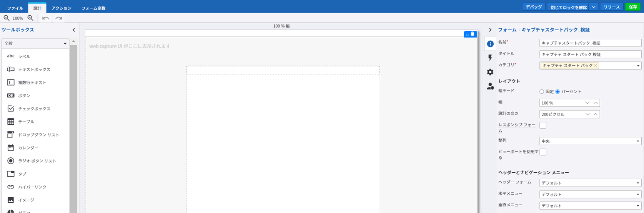Click the undo arrow icon
The image size is (644, 213).
(x=46, y=18)
